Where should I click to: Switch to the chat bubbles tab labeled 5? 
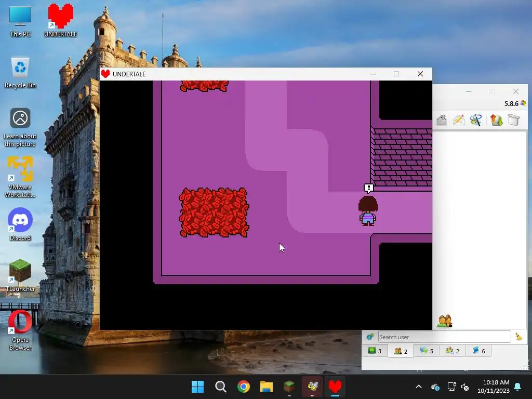click(x=427, y=351)
